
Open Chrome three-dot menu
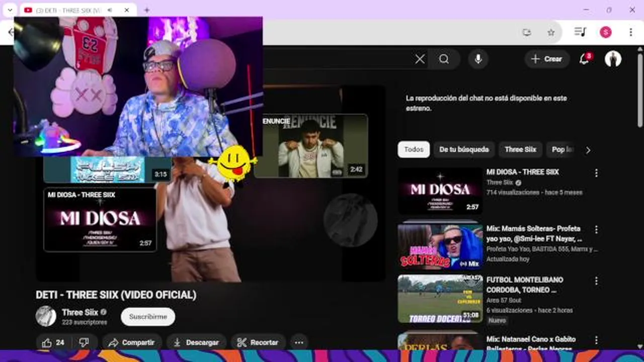[x=630, y=32]
